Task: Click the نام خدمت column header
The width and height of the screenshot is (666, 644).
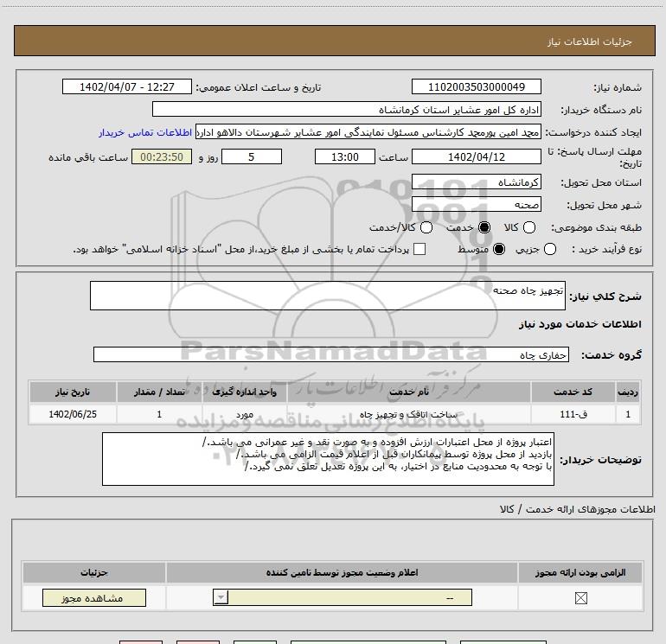Action: pos(409,392)
